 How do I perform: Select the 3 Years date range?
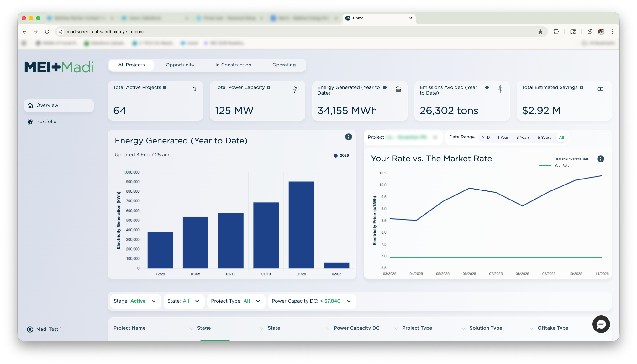pos(523,138)
